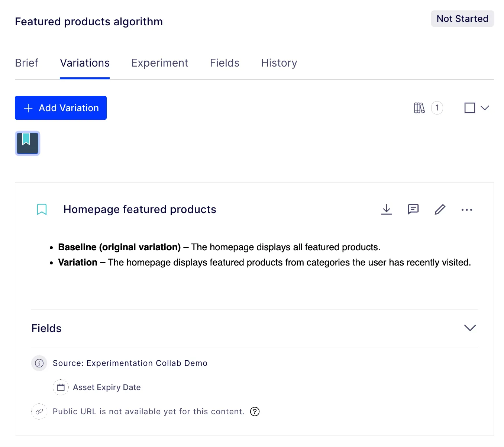Open the dropdown arrow beside select-all checkbox
This screenshot has width=504, height=447.
485,108
